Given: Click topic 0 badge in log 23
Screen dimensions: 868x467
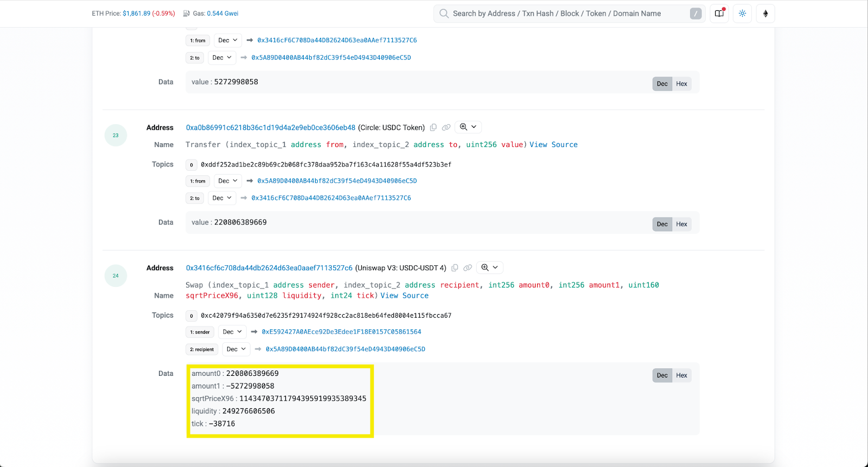Looking at the screenshot, I should pyautogui.click(x=192, y=165).
